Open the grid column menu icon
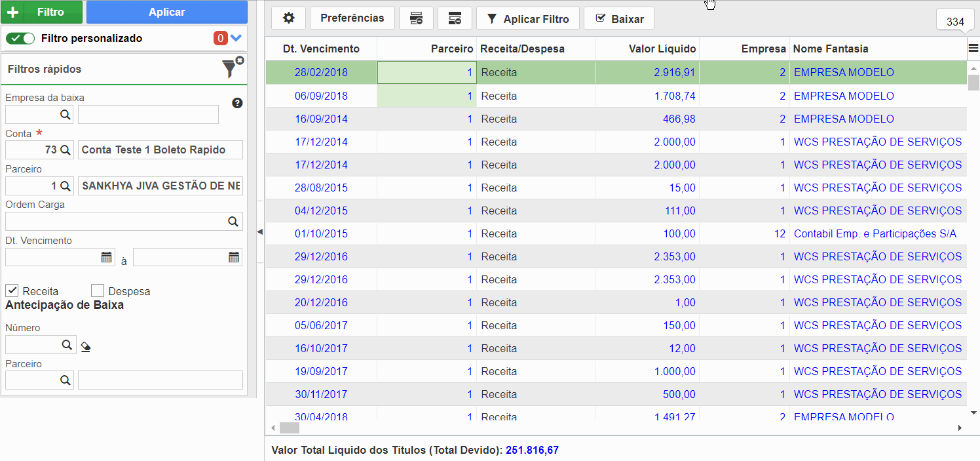 [x=973, y=49]
